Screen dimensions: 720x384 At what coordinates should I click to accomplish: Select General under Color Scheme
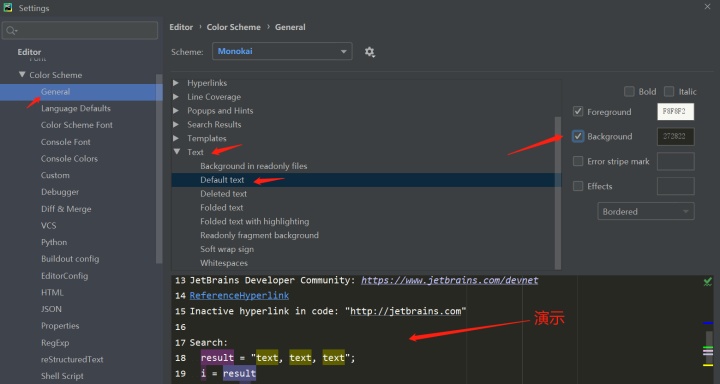(x=56, y=92)
